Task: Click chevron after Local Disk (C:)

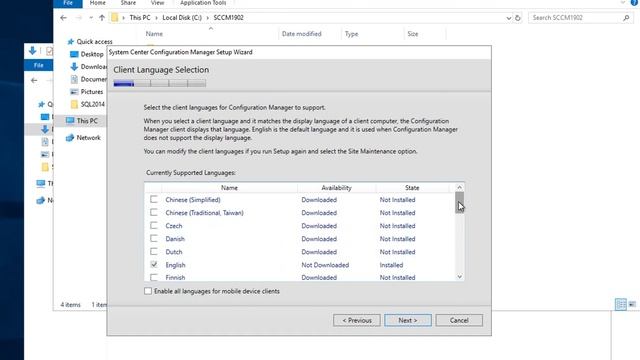Action: click(207, 18)
